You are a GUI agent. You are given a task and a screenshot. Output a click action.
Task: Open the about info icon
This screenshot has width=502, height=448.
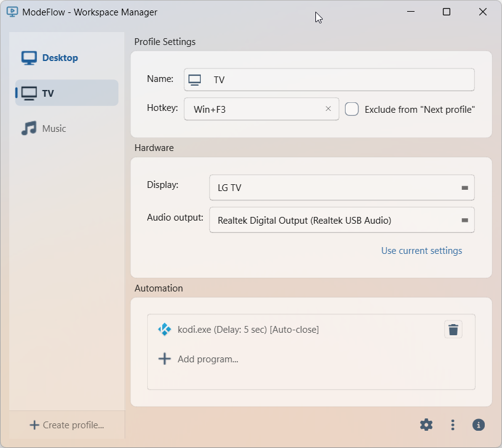coord(479,425)
